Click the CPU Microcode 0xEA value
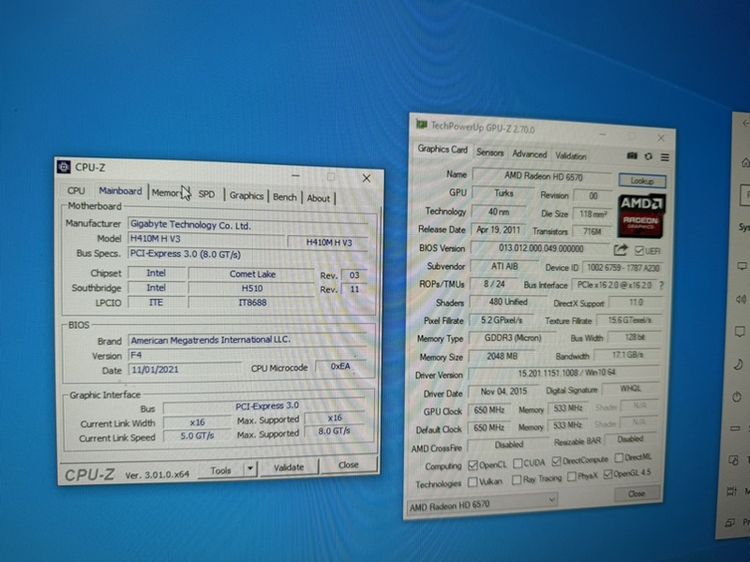The image size is (750, 562). [x=341, y=366]
